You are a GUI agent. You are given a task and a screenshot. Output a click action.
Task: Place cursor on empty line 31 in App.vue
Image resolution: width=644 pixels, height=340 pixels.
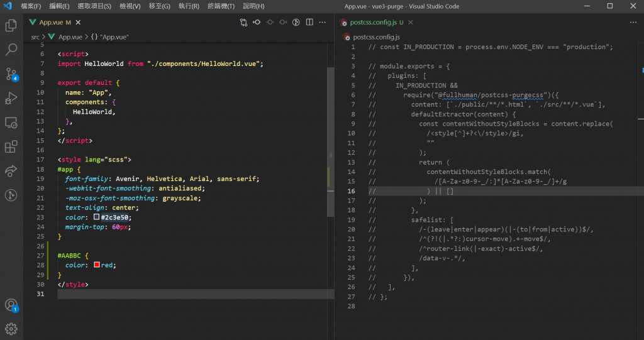(x=196, y=294)
